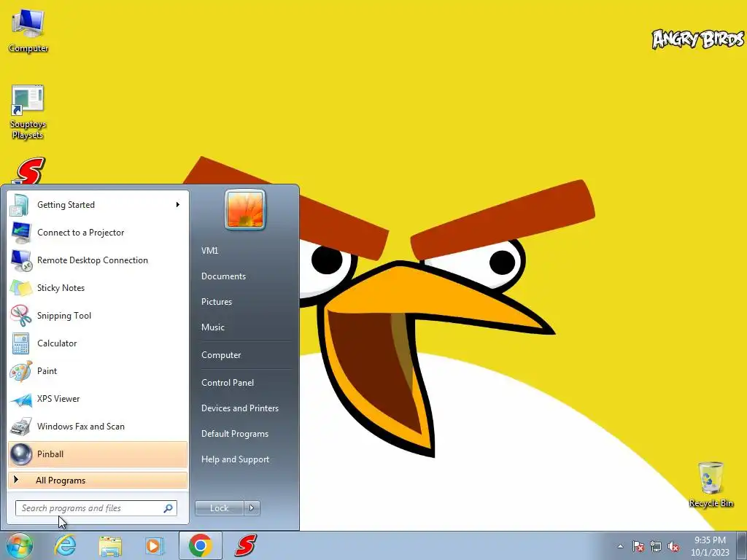Open the Getting Started icon in Start menu
This screenshot has height=560, width=747.
20,205
